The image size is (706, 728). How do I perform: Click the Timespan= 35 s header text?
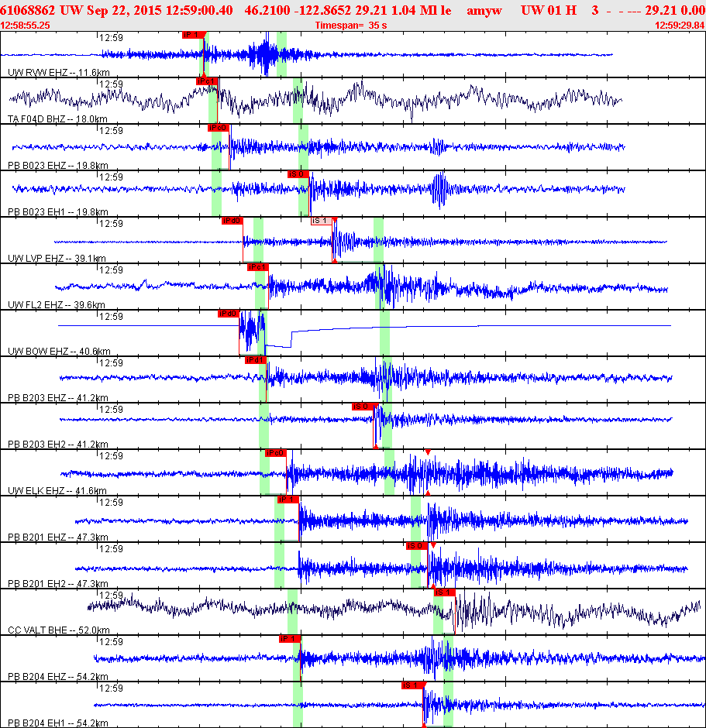pyautogui.click(x=351, y=25)
